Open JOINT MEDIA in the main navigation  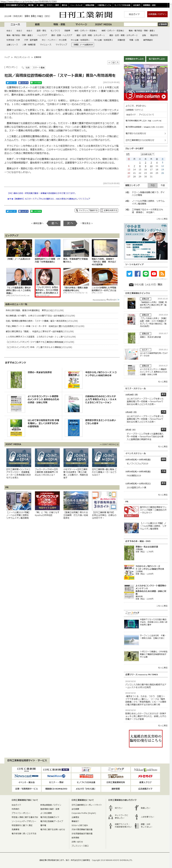[103, 24]
